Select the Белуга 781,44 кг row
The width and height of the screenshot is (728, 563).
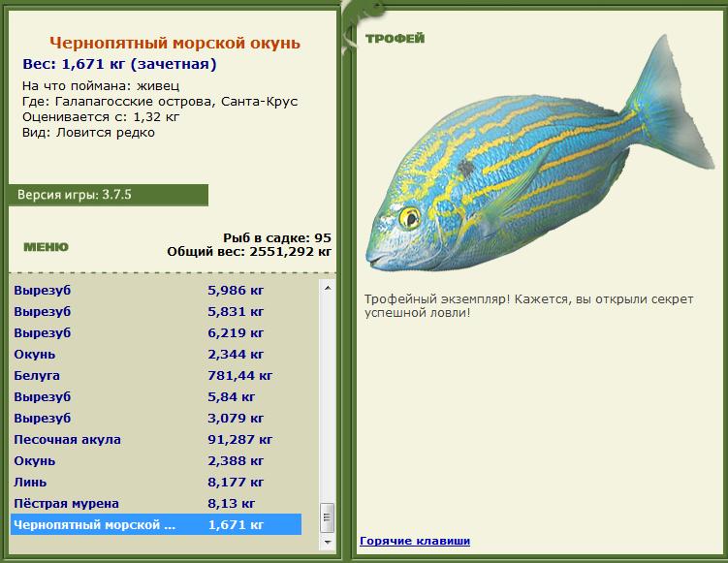tap(156, 376)
